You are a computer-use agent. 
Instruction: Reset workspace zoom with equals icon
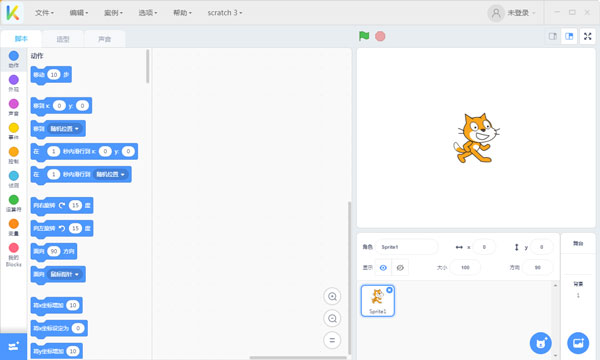point(332,340)
